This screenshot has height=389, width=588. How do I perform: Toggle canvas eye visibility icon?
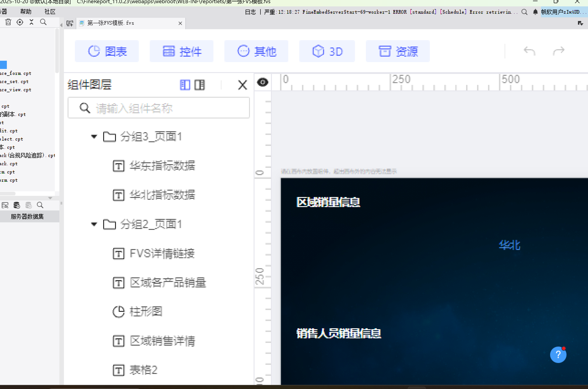(262, 82)
